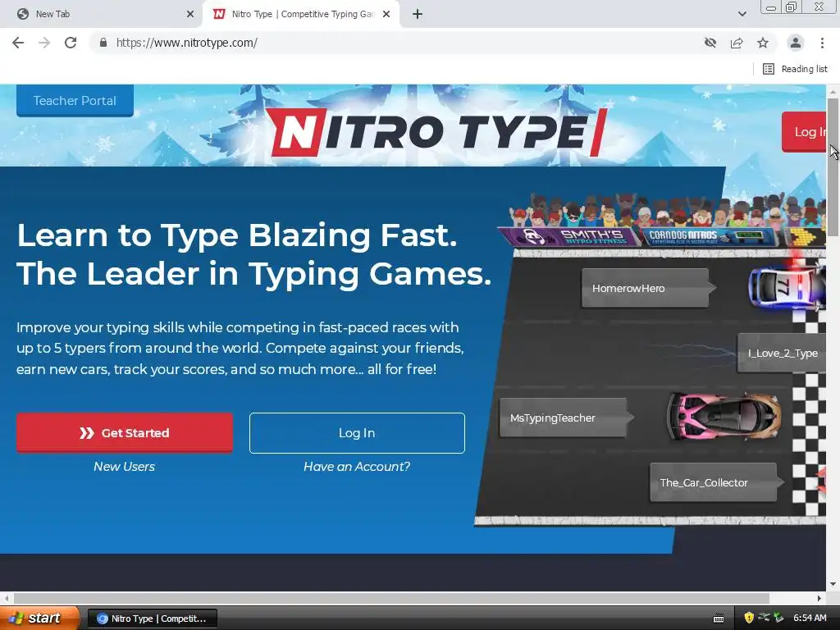This screenshot has height=630, width=840.
Task: Go back to the previous page
Action: tap(18, 43)
